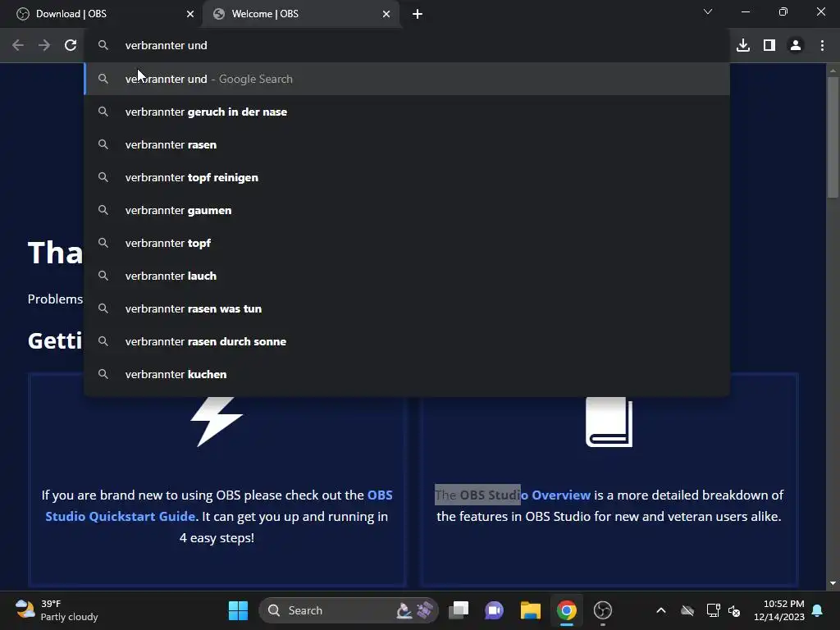Screen dimensions: 840x630
Task: Open the network display tray icon
Action: pyautogui.click(x=713, y=610)
